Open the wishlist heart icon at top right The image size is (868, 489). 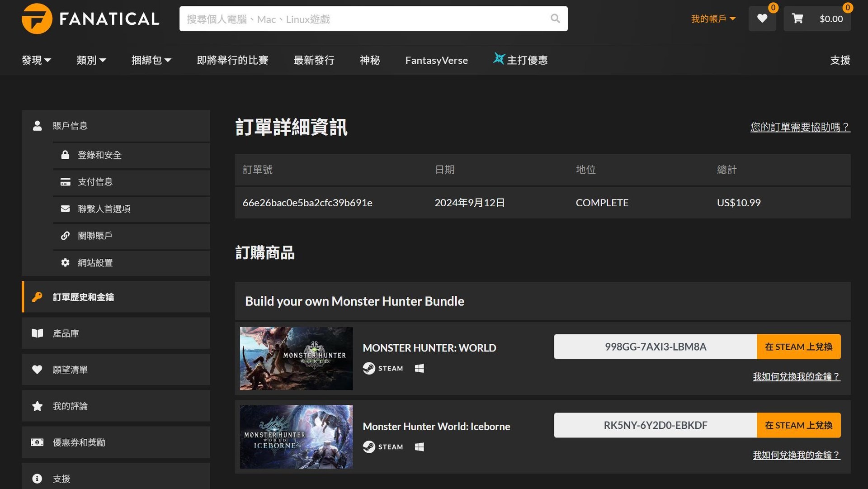coord(762,19)
